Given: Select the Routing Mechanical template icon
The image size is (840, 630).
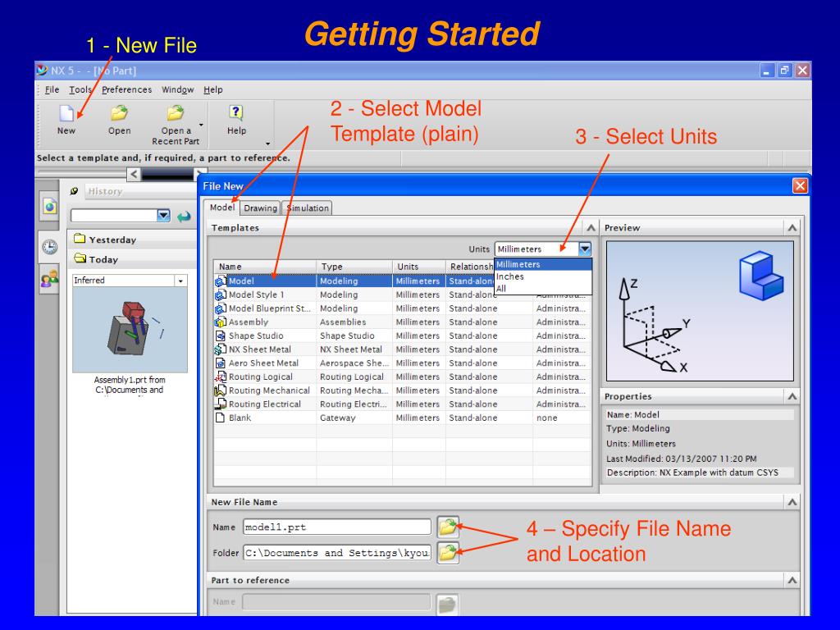Looking at the screenshot, I should pyautogui.click(x=220, y=390).
